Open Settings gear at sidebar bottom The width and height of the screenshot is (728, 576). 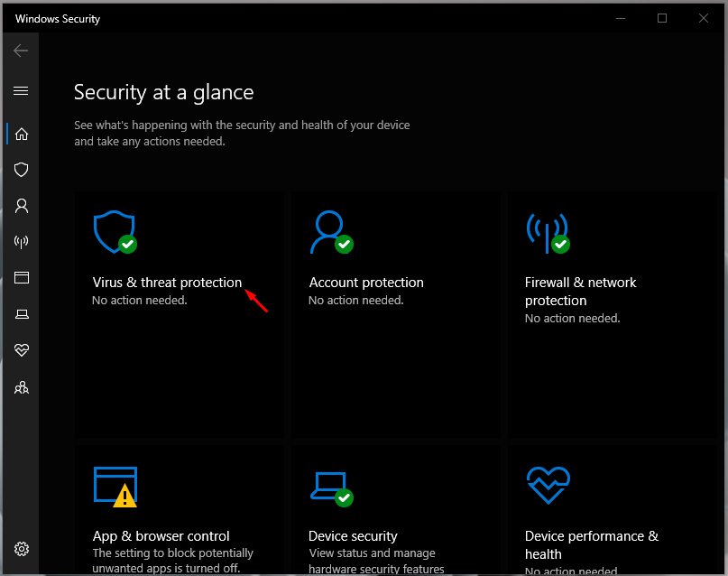point(22,549)
